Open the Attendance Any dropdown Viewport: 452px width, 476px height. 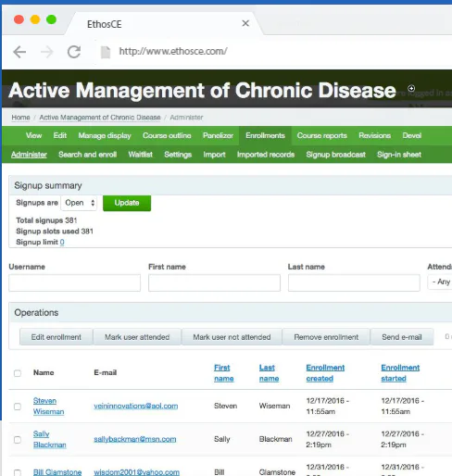(440, 282)
